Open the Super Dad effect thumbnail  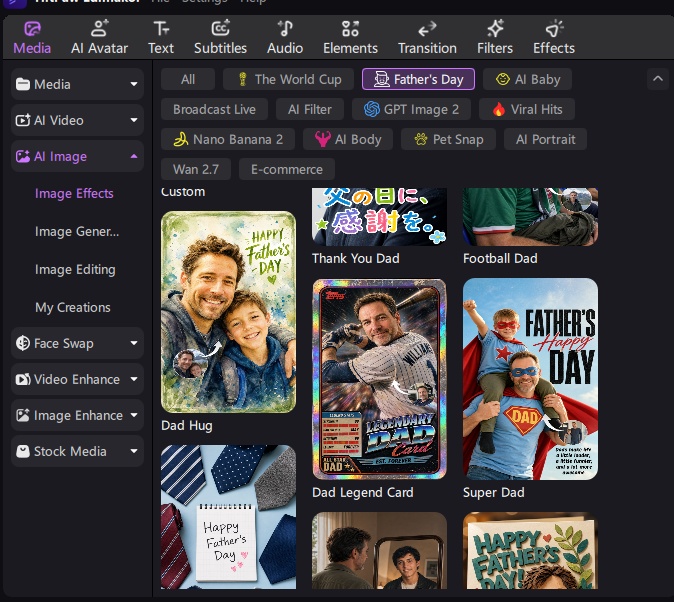[530, 379]
